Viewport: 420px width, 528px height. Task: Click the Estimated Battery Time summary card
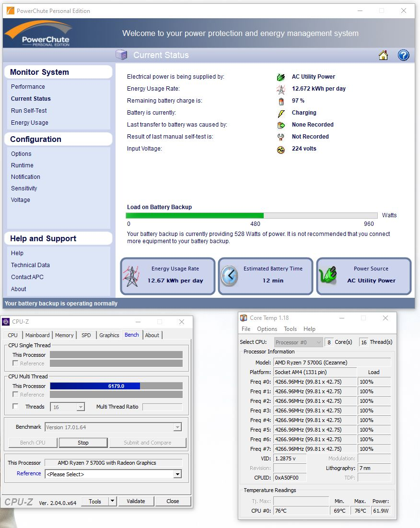point(266,276)
